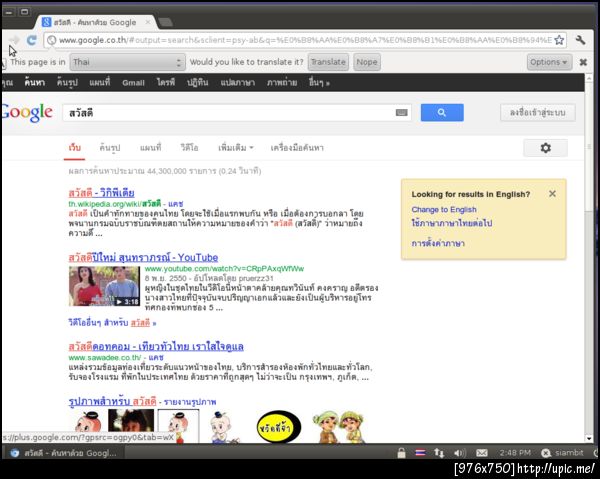
Task: Select ปฏิทิน in the black navigation bar
Action: 197,82
